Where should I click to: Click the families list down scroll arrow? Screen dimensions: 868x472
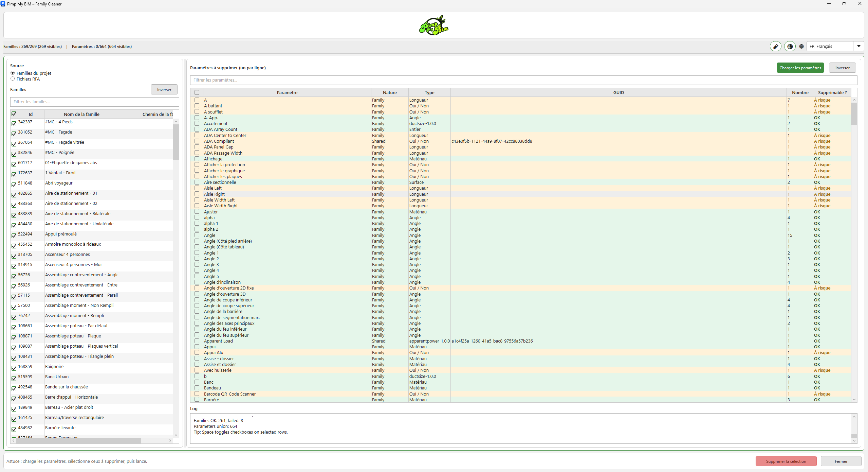(x=176, y=435)
